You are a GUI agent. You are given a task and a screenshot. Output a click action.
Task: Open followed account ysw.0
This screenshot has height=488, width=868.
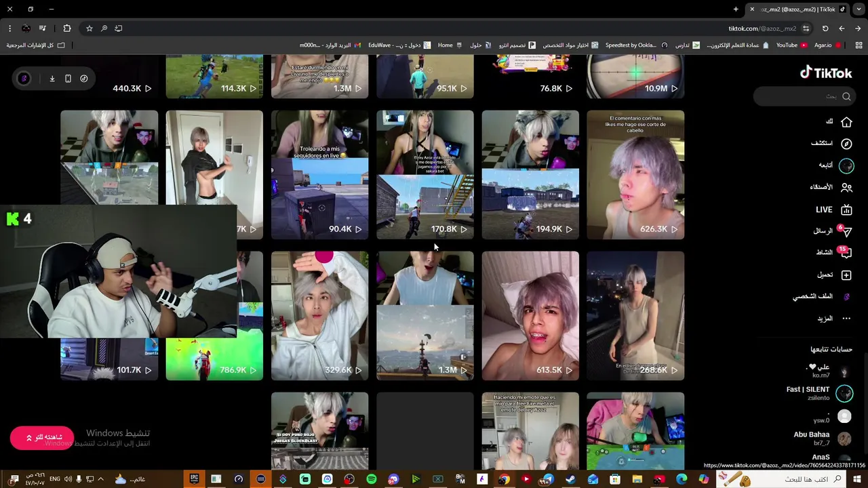coord(831,416)
